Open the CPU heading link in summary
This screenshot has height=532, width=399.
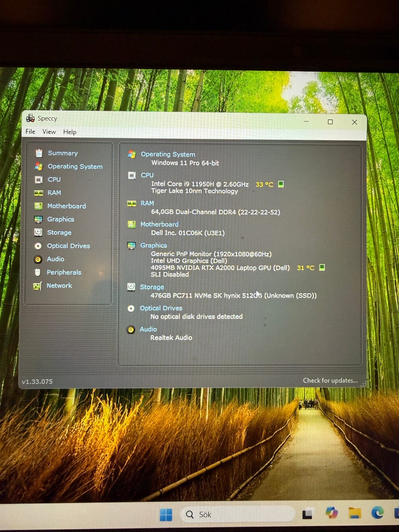(x=147, y=175)
